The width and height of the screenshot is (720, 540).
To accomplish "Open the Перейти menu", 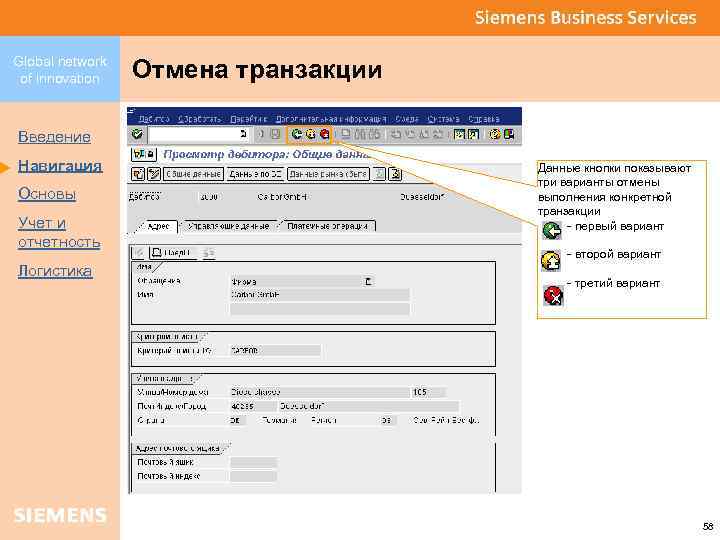I will pyautogui.click(x=248, y=119).
